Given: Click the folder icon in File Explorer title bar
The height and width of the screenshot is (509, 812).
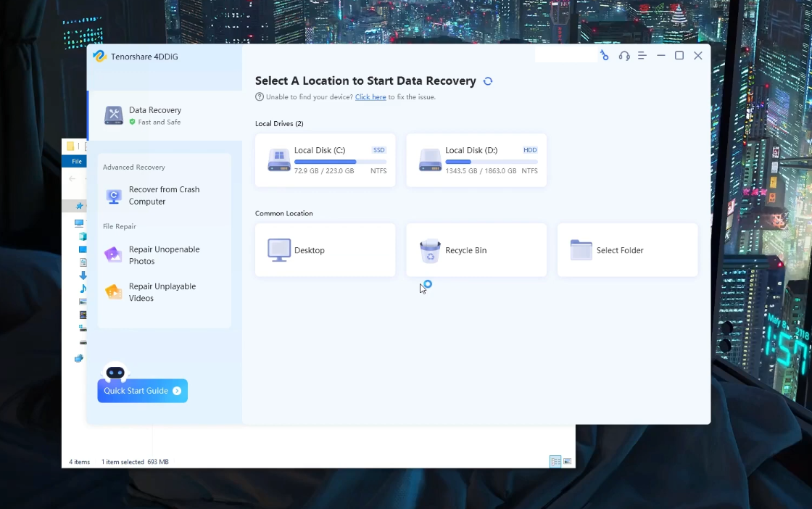Looking at the screenshot, I should click(x=70, y=146).
